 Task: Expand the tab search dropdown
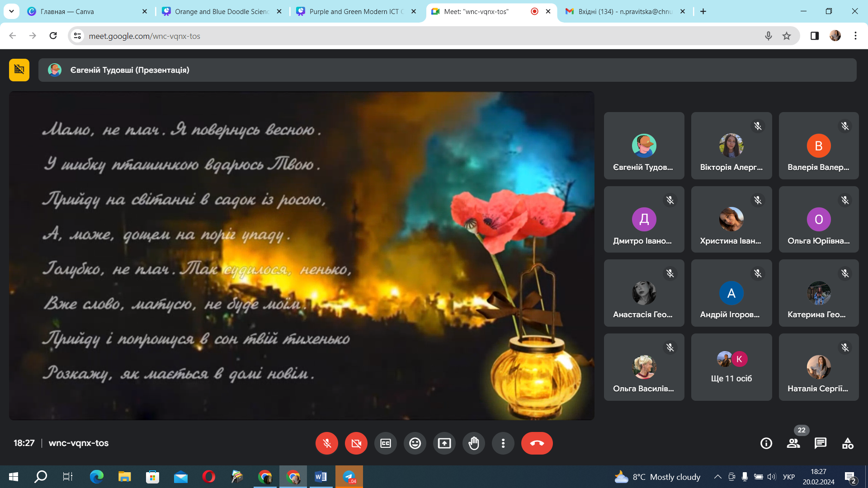click(11, 12)
